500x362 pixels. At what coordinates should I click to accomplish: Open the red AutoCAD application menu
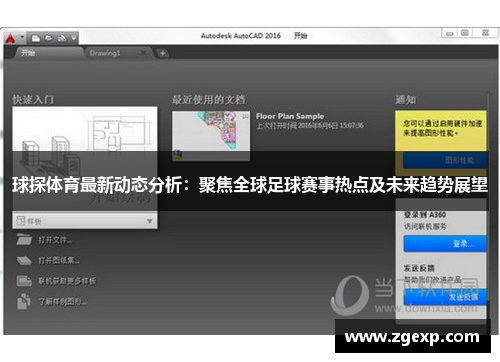click(11, 39)
